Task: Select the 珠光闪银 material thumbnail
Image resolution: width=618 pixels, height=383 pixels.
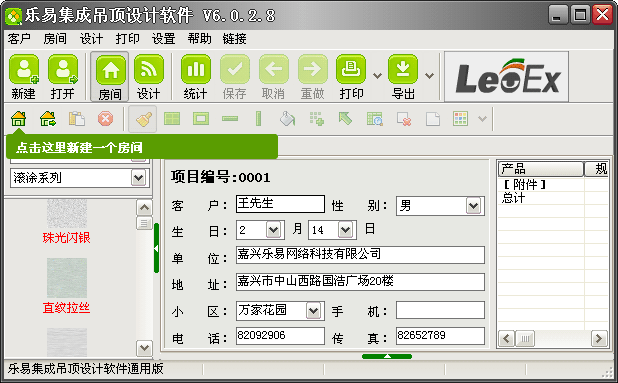Action: point(67,213)
